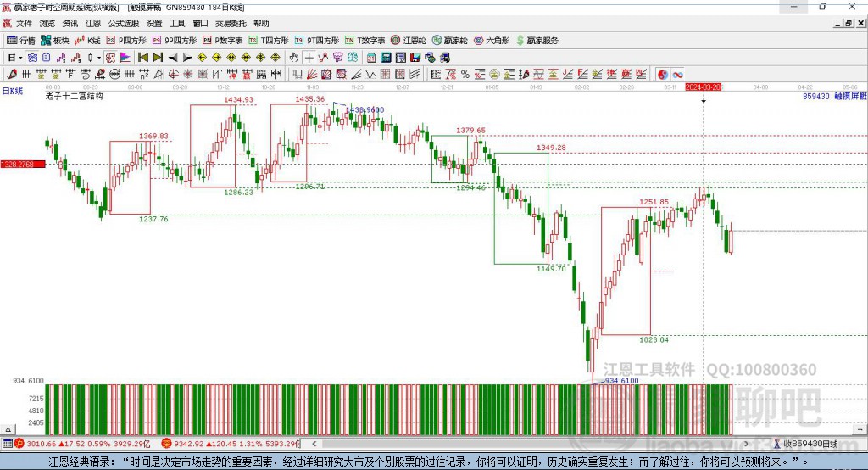Open the 行情 market quotes view
Screen dimensions: 868x470
tap(20, 41)
